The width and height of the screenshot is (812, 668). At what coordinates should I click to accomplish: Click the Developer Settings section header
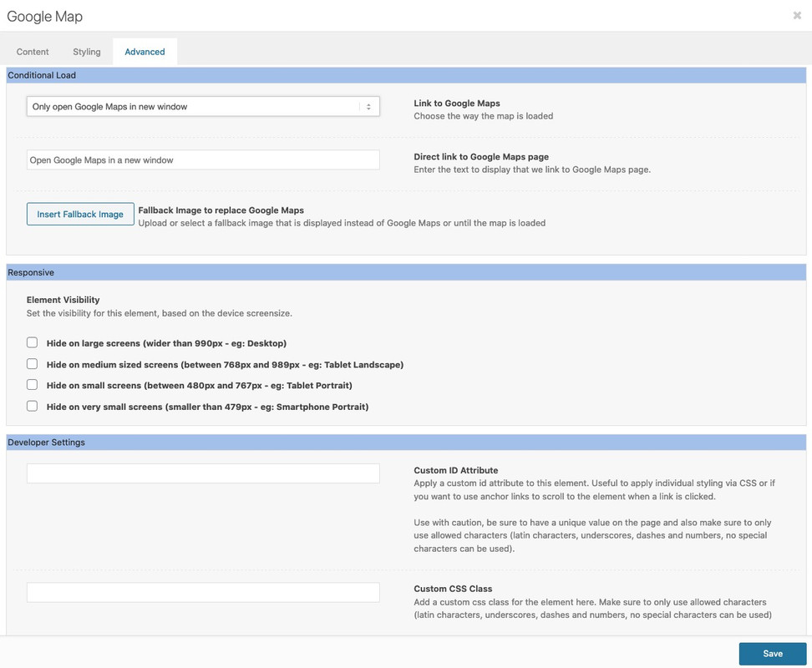coord(406,443)
